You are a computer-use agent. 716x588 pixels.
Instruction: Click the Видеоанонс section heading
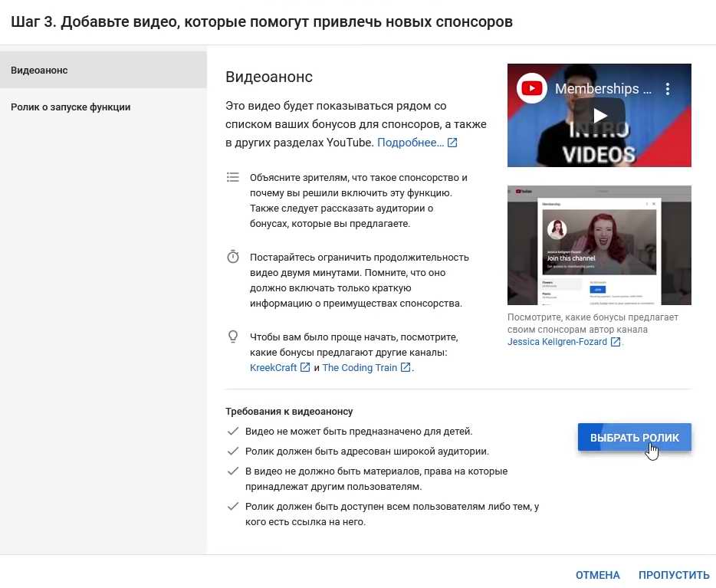click(x=269, y=77)
